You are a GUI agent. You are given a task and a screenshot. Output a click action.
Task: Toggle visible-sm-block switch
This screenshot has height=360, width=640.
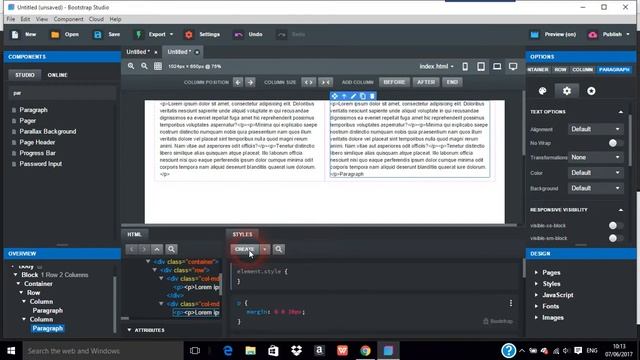616,238
